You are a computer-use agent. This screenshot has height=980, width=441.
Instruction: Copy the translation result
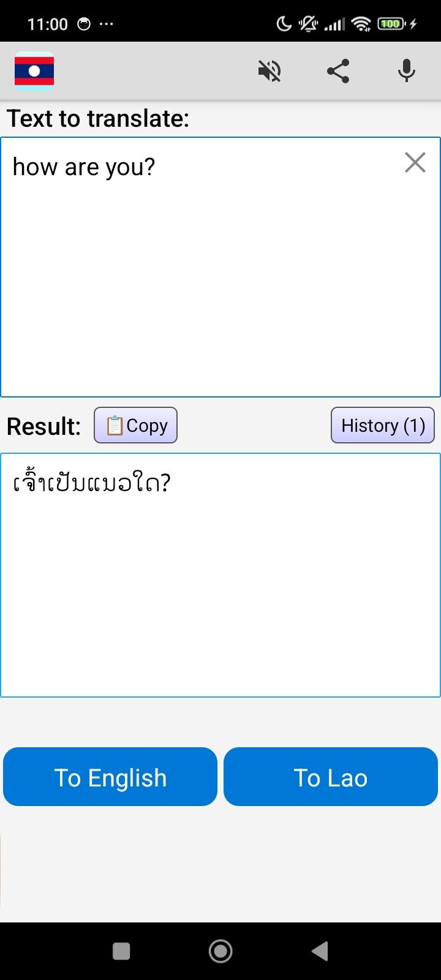point(135,425)
